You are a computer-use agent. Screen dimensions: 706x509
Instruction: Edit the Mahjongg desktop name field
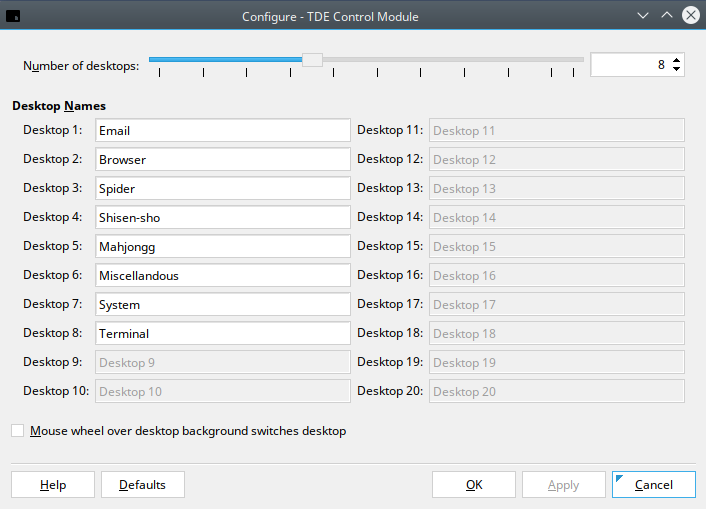pyautogui.click(x=222, y=247)
